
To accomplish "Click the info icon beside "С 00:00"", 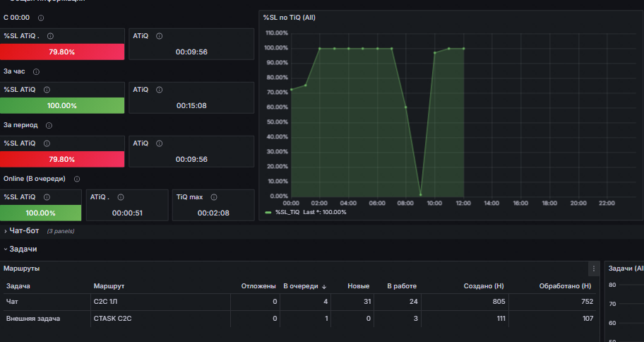I will coord(41,18).
